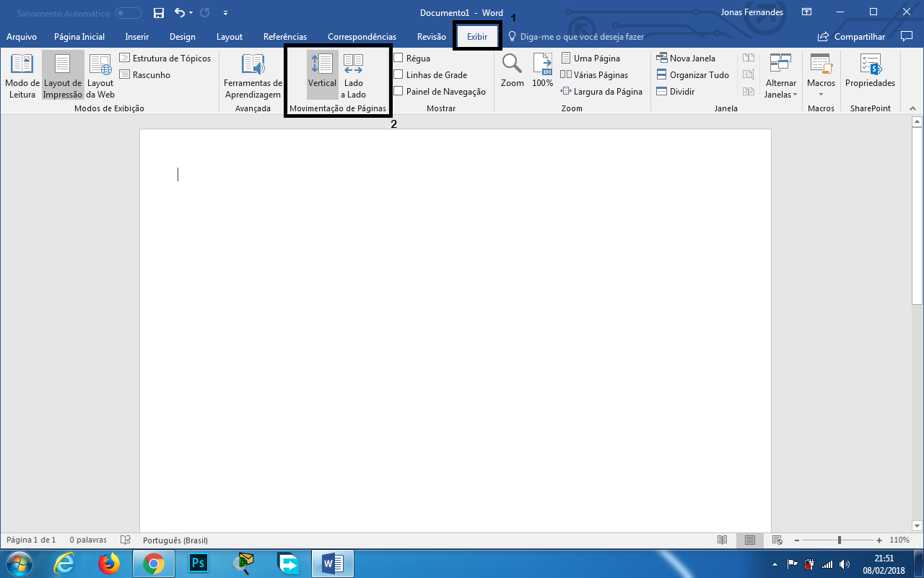Screen dimensions: 924x578
Task: Open the Layout ribbon tab
Action: pyautogui.click(x=230, y=37)
